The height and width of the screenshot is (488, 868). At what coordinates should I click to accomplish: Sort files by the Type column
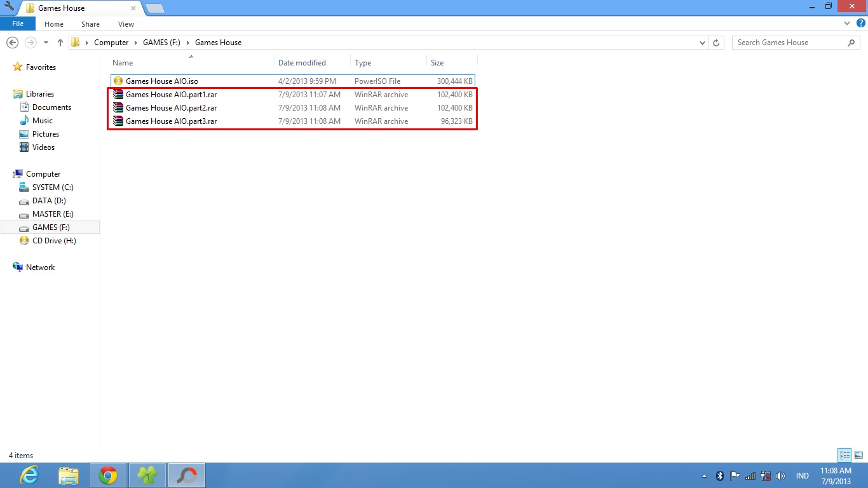click(x=388, y=63)
